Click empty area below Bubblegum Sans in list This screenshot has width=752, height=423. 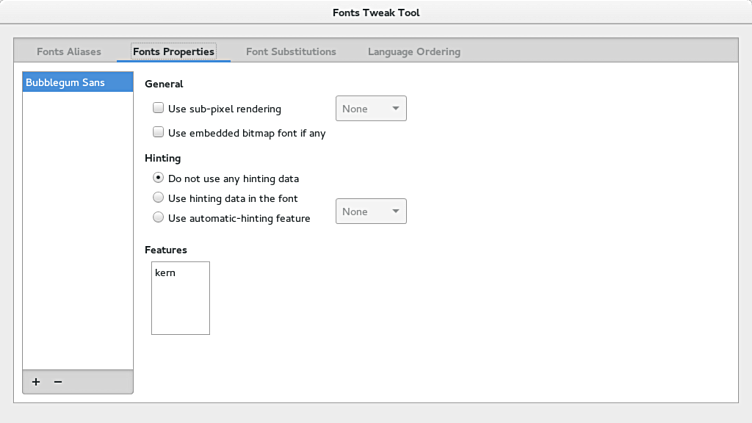pos(77,230)
